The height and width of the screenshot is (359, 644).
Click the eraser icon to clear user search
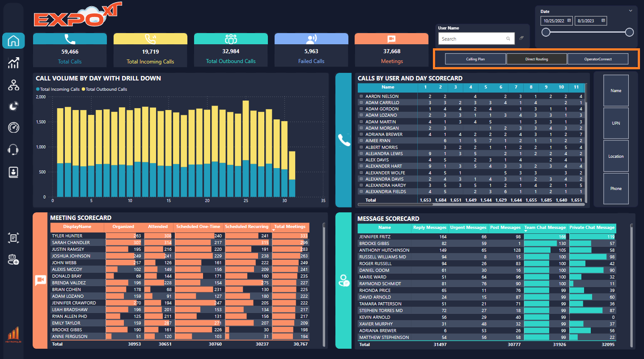tap(521, 39)
